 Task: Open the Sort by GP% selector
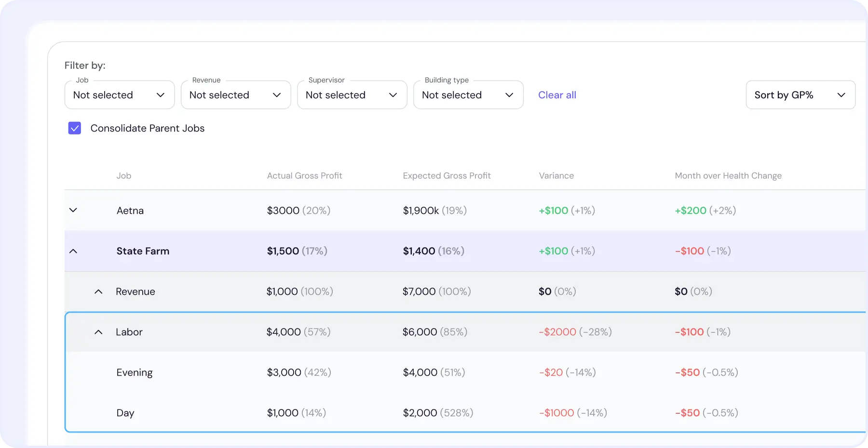click(x=800, y=95)
